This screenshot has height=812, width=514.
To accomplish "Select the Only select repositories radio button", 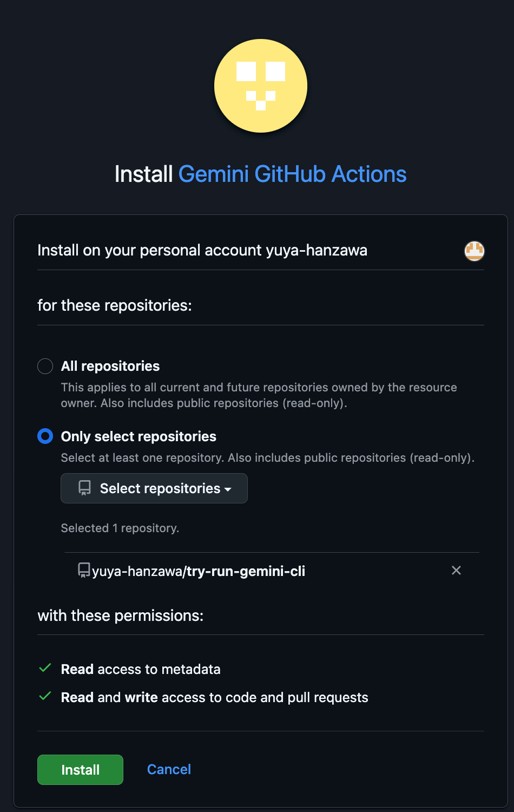I will coord(45,436).
